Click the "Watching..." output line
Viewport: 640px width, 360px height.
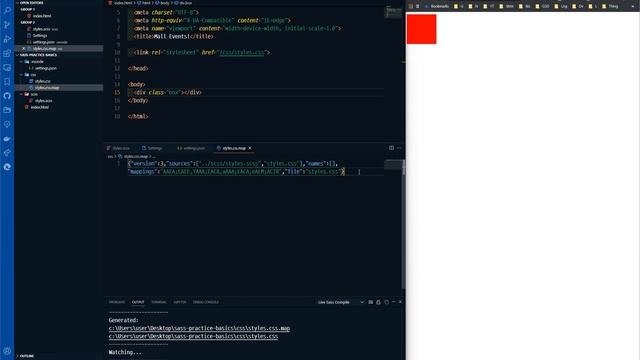pyautogui.click(x=125, y=352)
